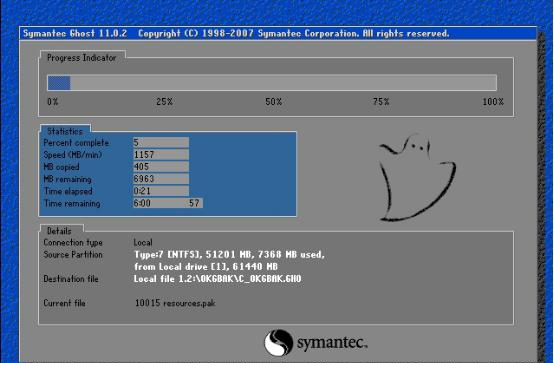
Task: Click the Source Partition NTFS description
Action: [x=229, y=260]
